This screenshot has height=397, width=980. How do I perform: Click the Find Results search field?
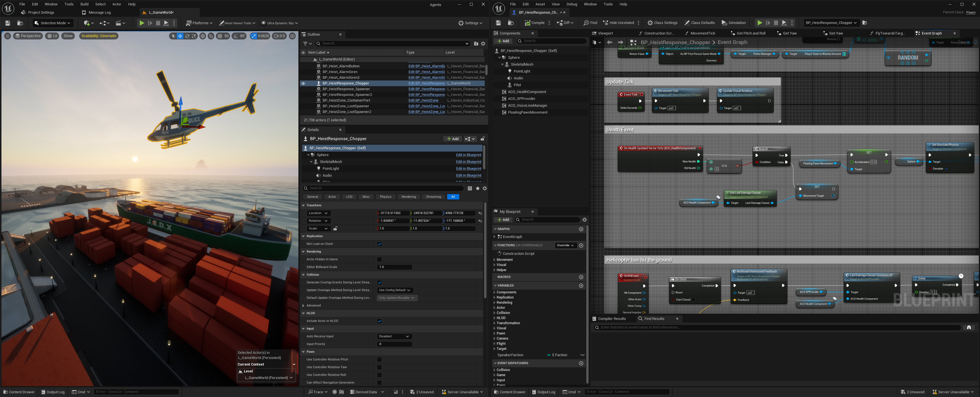(x=777, y=327)
